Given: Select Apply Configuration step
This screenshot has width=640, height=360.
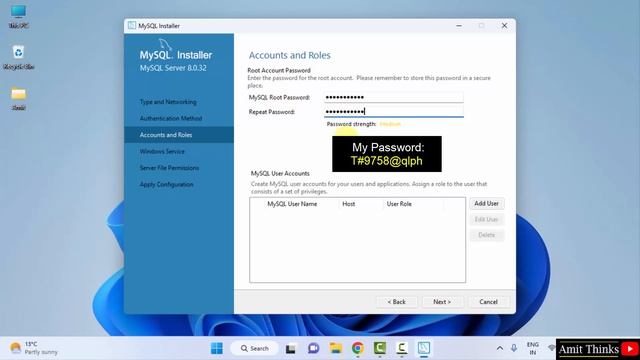Looking at the screenshot, I should pos(167,184).
